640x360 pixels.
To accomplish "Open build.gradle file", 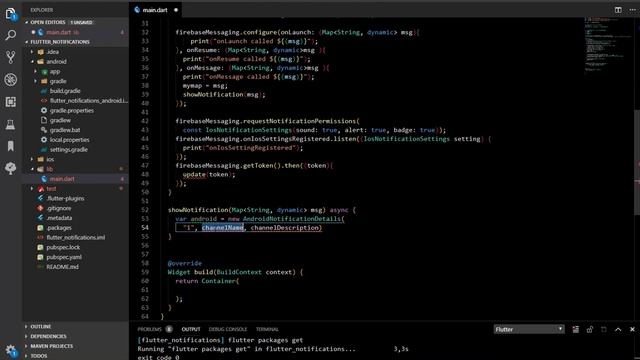I will pos(65,91).
